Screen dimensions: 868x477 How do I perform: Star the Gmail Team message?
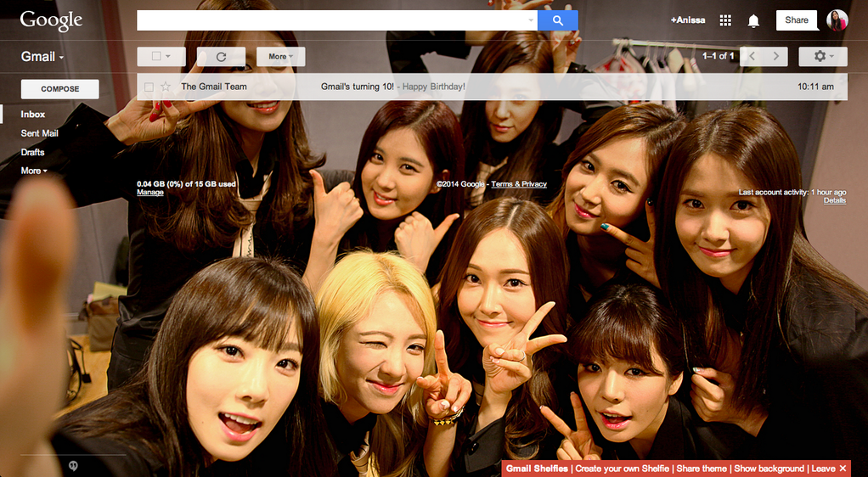(165, 87)
